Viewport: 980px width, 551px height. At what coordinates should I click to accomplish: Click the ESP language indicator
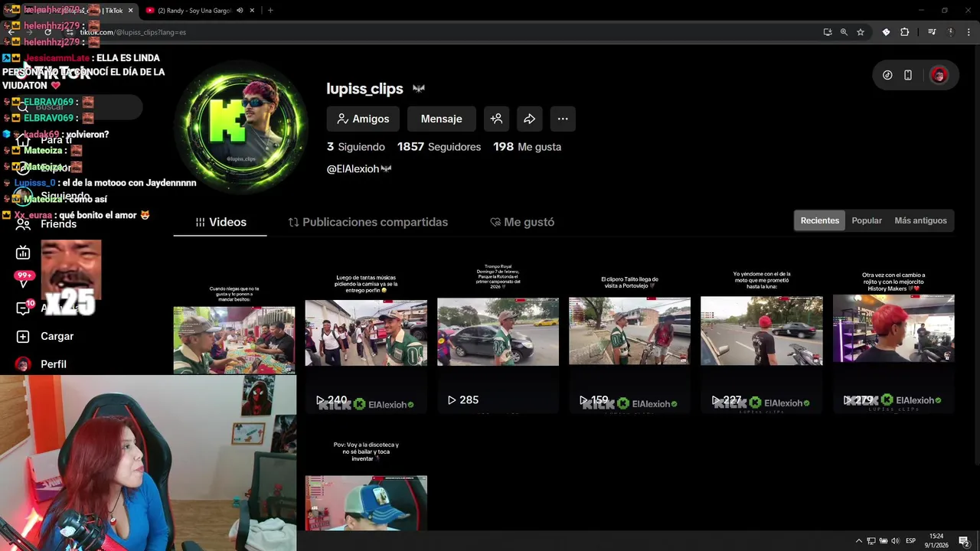point(911,541)
